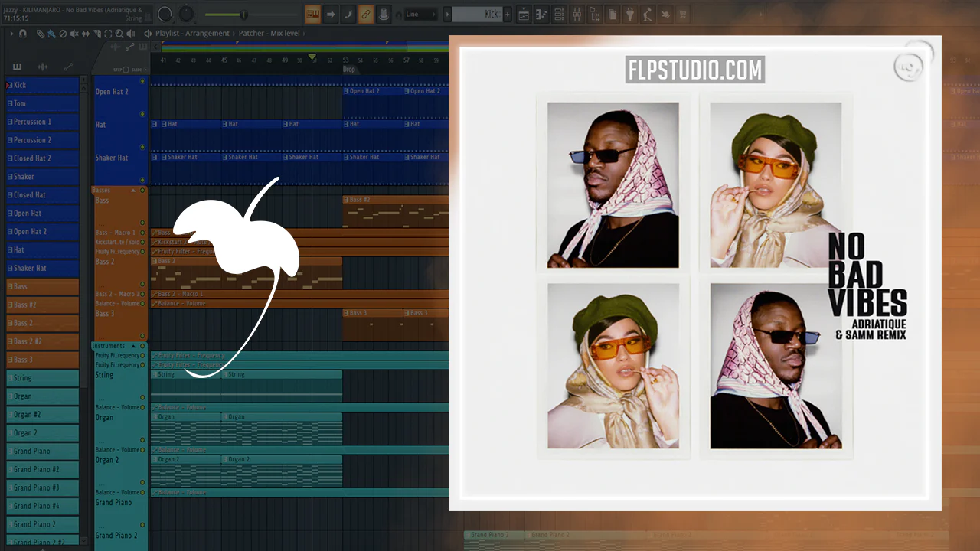Toggle the magnet snap icon in playlist toolbar

tap(23, 34)
